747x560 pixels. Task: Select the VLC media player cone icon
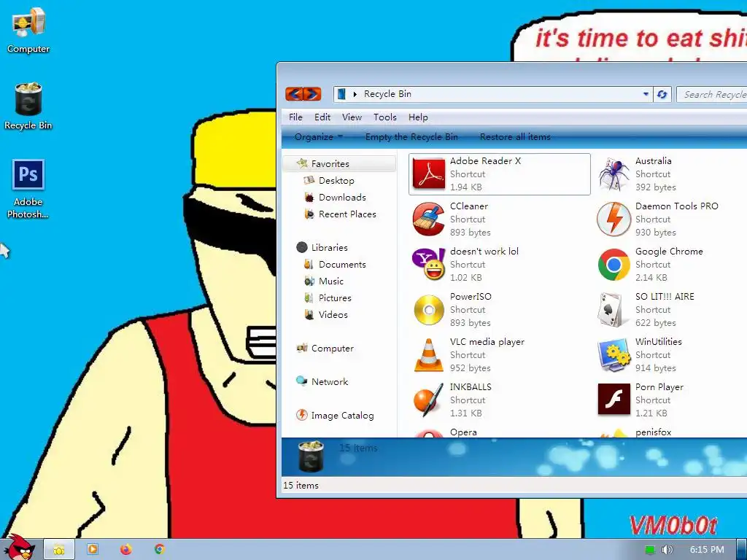[x=429, y=355]
